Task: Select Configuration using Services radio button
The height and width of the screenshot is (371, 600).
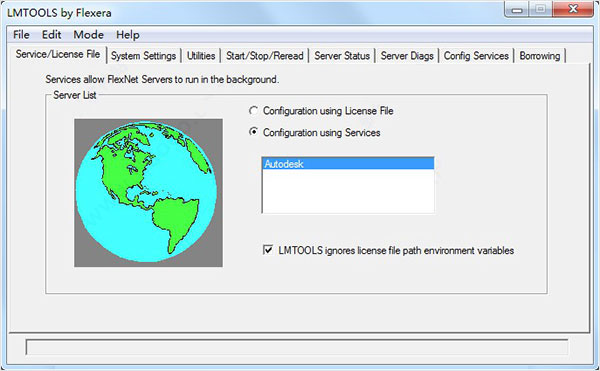Action: coord(253,132)
